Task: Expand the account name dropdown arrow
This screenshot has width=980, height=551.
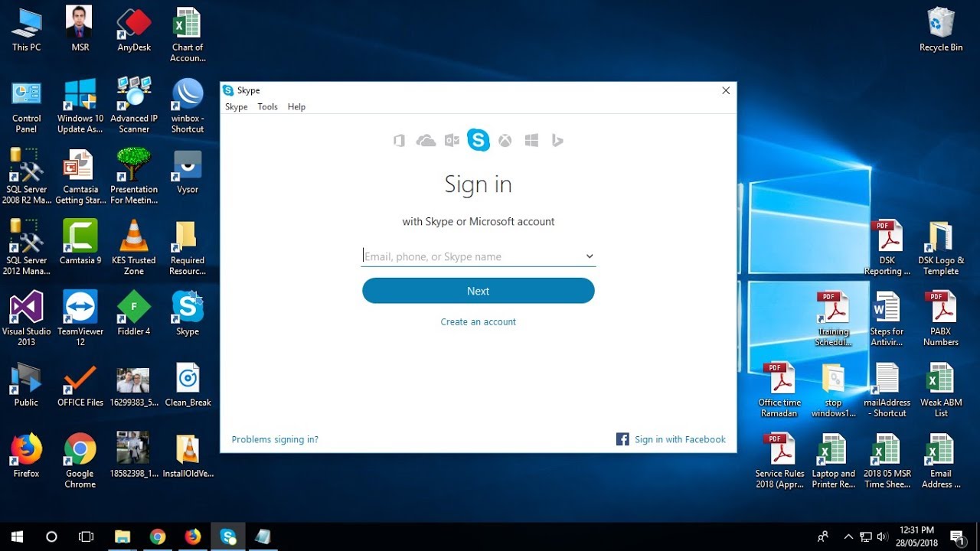Action: [590, 256]
